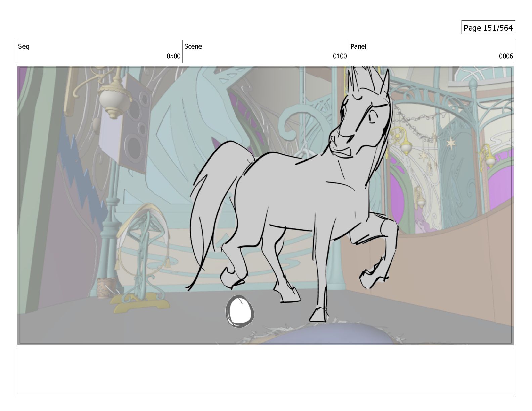The image size is (532, 411).
Task: Select the panel number 0006
Action: point(506,56)
